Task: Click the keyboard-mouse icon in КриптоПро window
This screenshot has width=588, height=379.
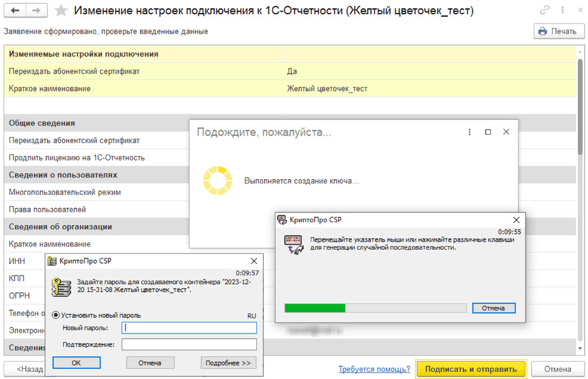Action: click(293, 245)
